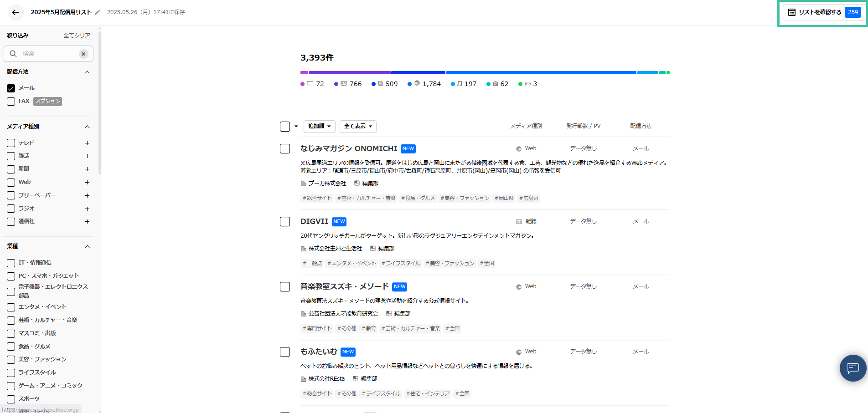Screen dimensions: 868x413
Task: Click the pencil edit icon beside list title
Action: [98, 12]
